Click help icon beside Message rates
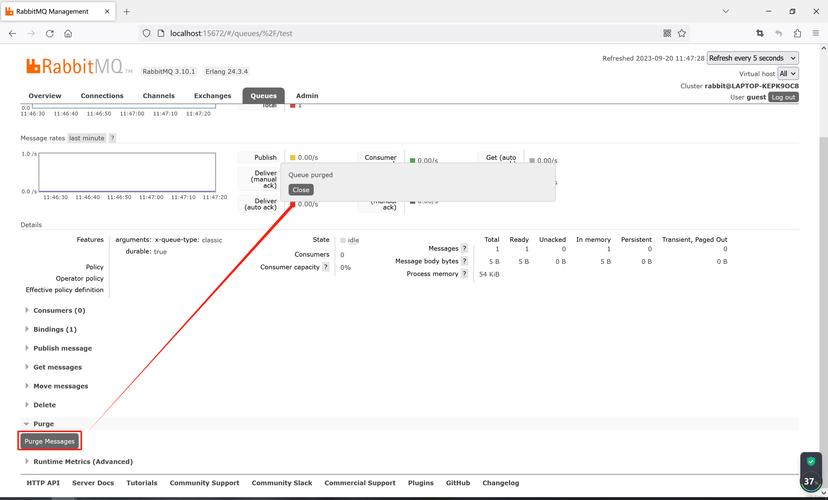The width and height of the screenshot is (828, 500). coord(112,138)
